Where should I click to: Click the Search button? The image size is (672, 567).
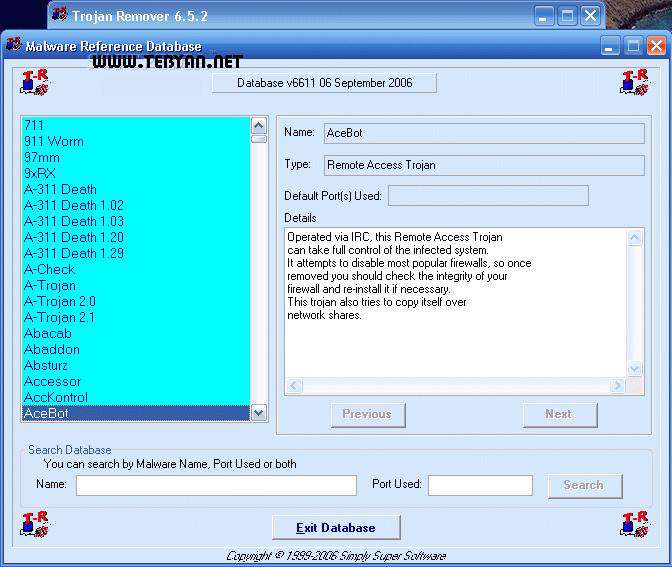pyautogui.click(x=585, y=486)
